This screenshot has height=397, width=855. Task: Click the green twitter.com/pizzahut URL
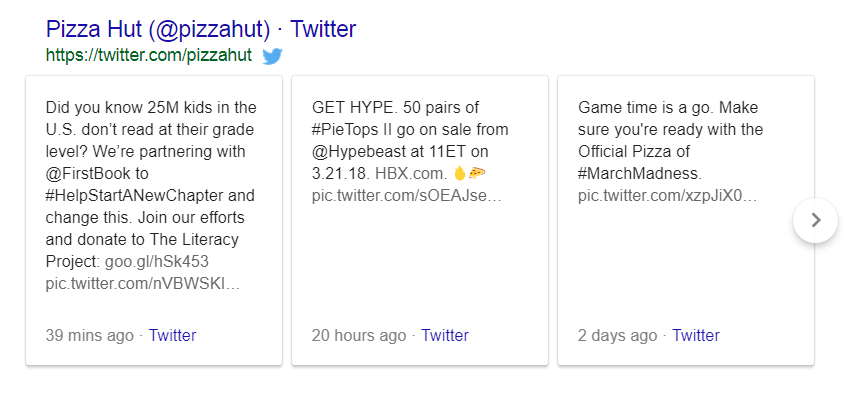coord(149,55)
